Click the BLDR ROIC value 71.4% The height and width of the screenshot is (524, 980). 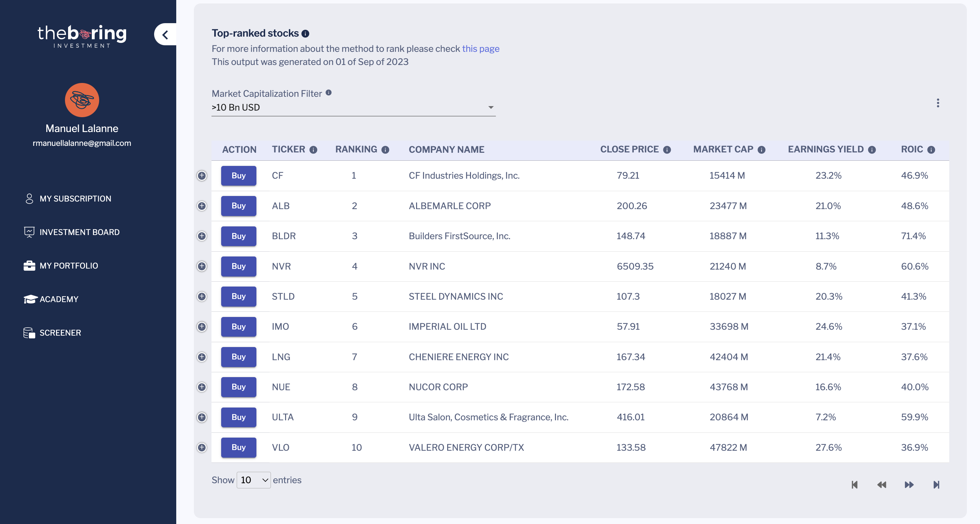913,236
